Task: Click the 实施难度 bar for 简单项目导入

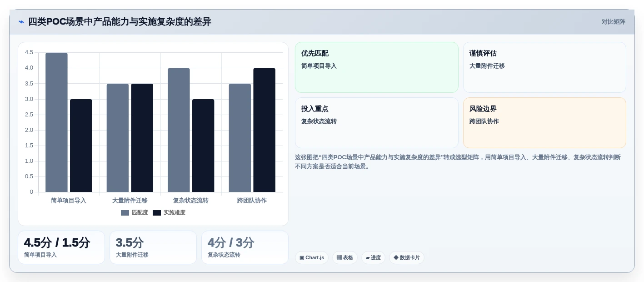Action: click(81, 146)
